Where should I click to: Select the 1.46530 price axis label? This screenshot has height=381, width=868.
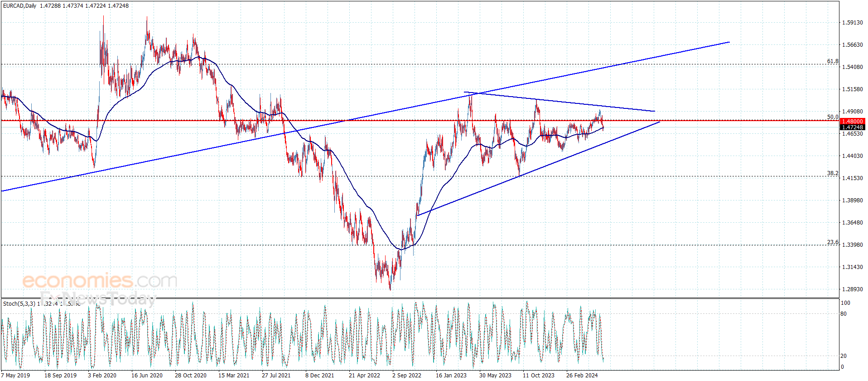852,134
